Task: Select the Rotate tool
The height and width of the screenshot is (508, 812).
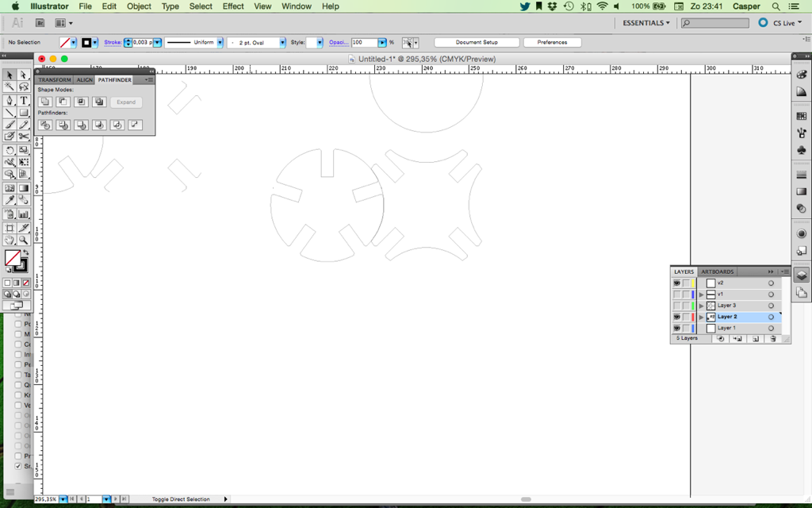Action: tap(10, 150)
